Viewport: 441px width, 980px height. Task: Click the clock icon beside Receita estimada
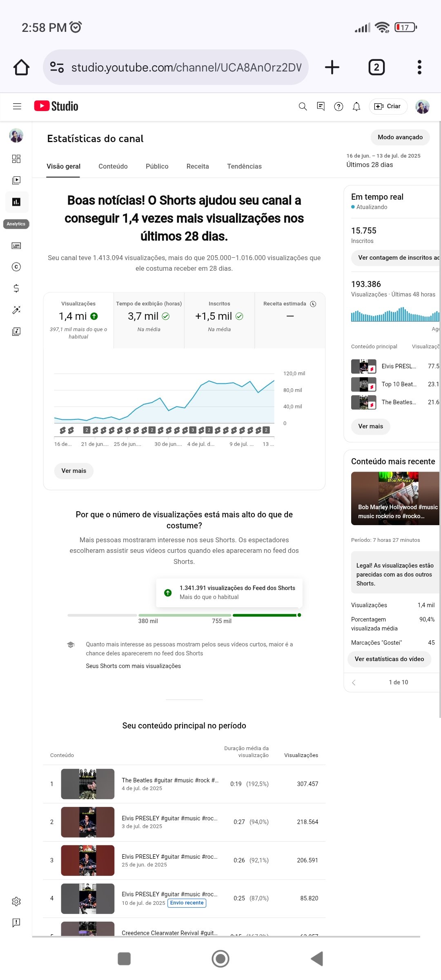313,304
